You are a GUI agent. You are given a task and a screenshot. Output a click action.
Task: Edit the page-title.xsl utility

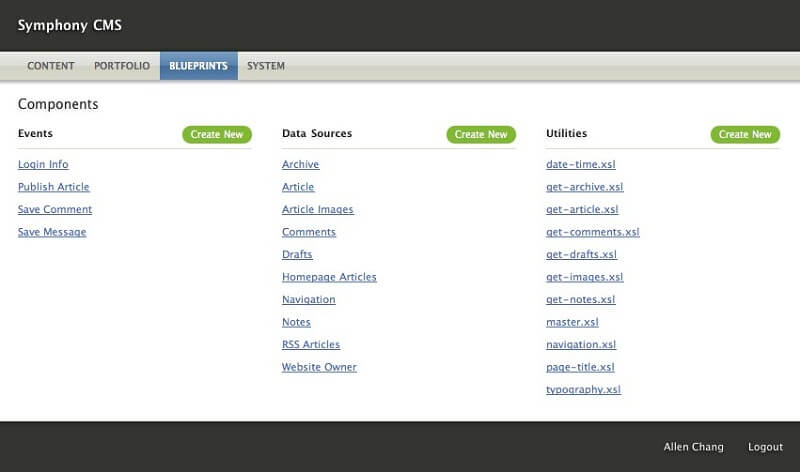point(580,367)
